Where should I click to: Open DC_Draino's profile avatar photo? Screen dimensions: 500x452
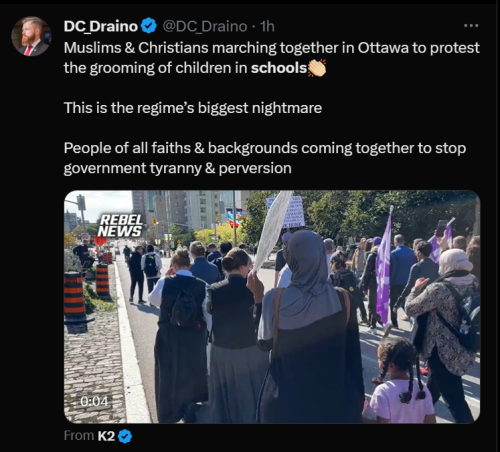pos(31,36)
